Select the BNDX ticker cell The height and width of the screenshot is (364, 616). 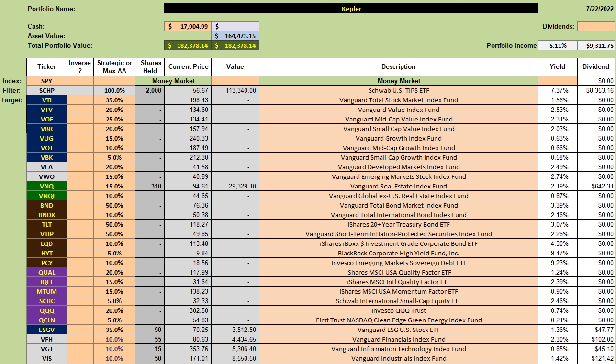[46, 215]
